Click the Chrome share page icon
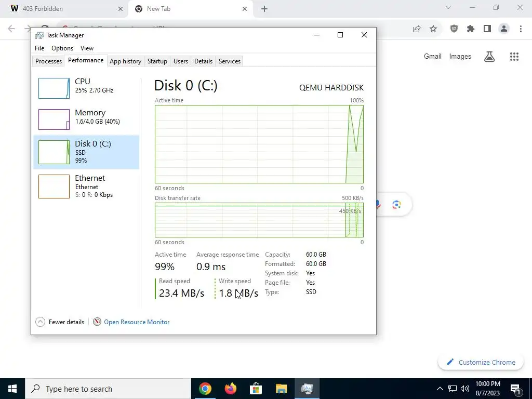The image size is (532, 399). coord(417,29)
